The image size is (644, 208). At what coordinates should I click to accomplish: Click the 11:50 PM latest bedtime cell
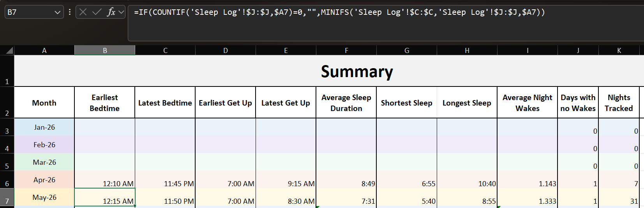pyautogui.click(x=165, y=197)
